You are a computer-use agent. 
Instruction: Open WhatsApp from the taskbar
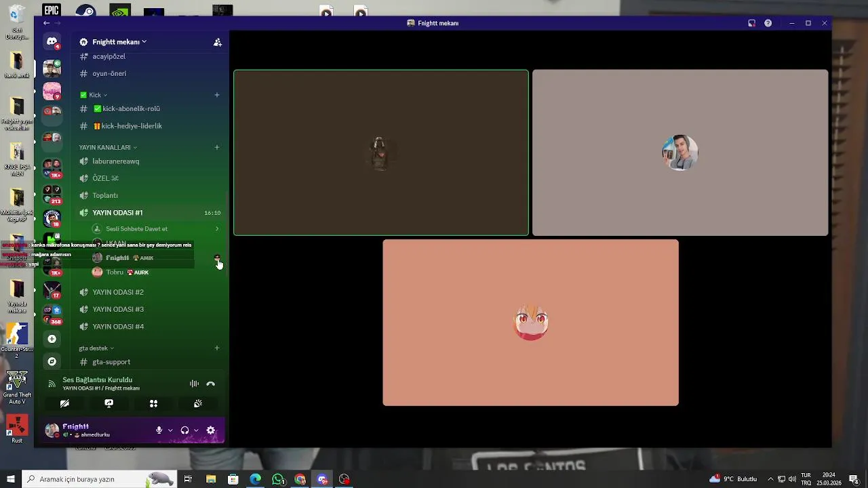coord(278,479)
